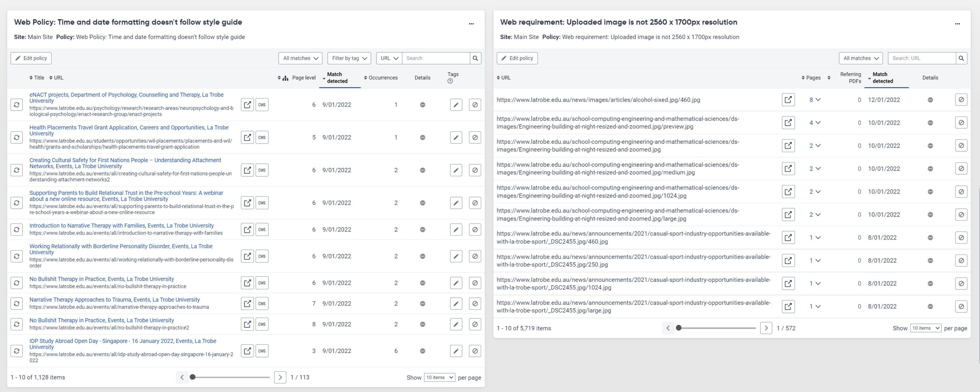Expand the 8 pages list for alcohol-sixed.jpg

tap(815, 100)
